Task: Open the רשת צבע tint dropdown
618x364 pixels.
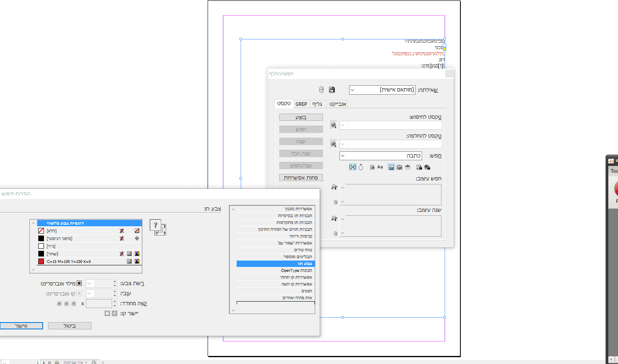Action: pos(89,283)
